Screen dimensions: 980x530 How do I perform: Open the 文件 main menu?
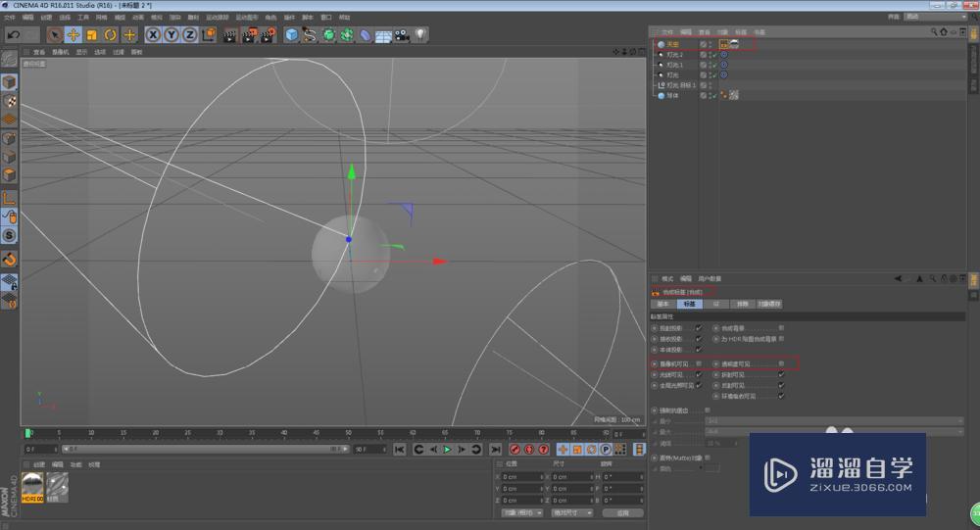(x=9, y=18)
